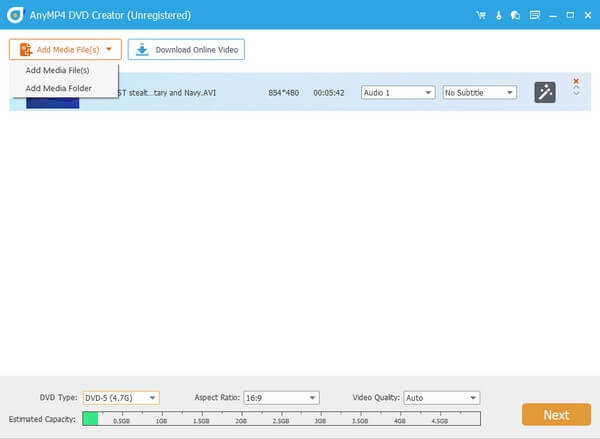Image resolution: width=600 pixels, height=439 pixels.
Task: Open the Video Quality Auto dropdown
Action: tap(442, 398)
